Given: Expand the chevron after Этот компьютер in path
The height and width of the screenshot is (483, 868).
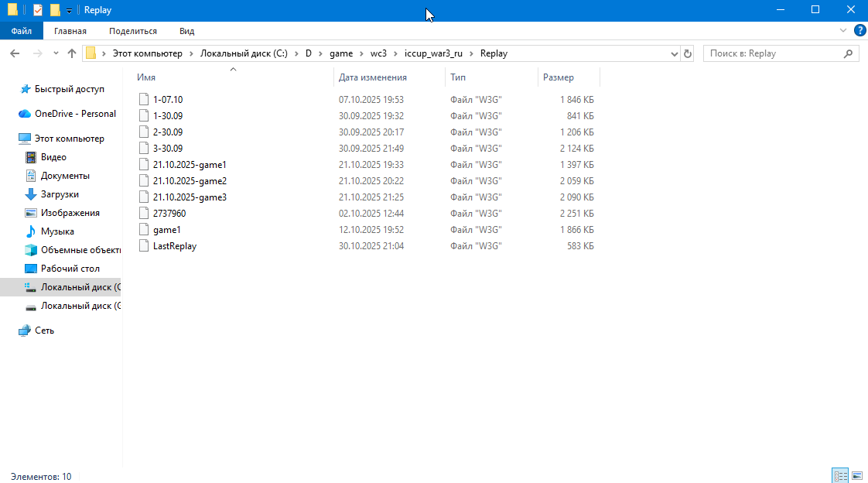Looking at the screenshot, I should pos(191,53).
